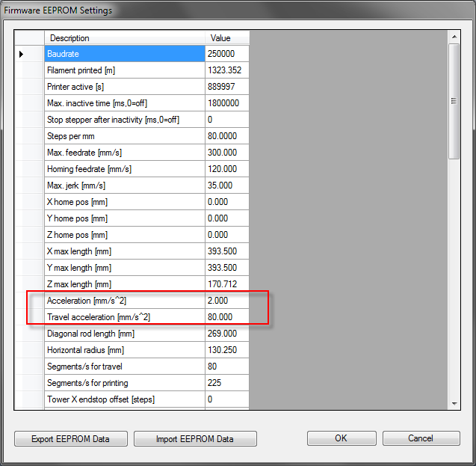Edit the Baudrate value 250000
The height and width of the screenshot is (466, 476).
point(226,54)
